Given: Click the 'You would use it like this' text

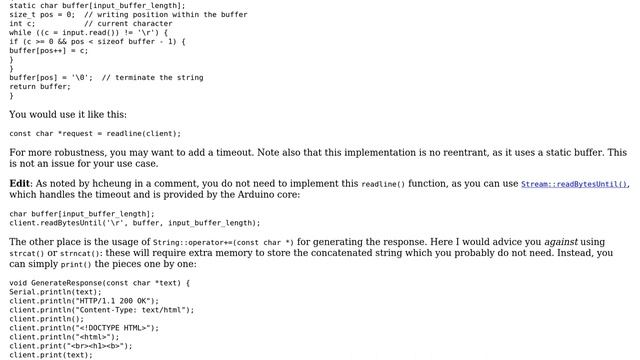Looking at the screenshot, I should coord(68,114).
